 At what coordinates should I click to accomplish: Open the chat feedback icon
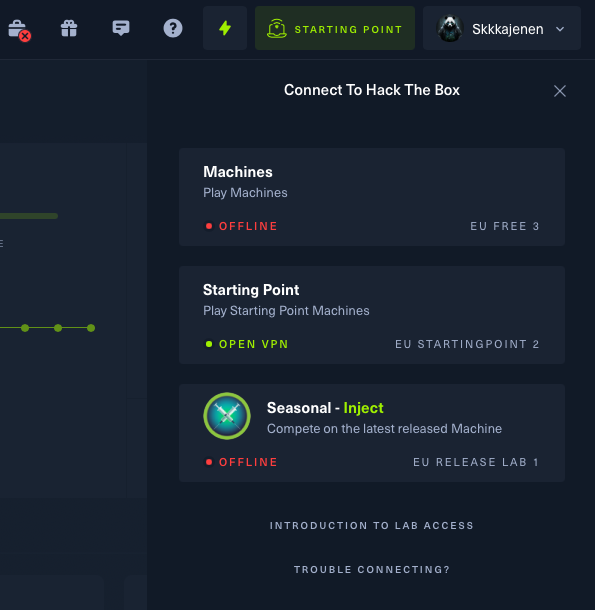click(121, 28)
